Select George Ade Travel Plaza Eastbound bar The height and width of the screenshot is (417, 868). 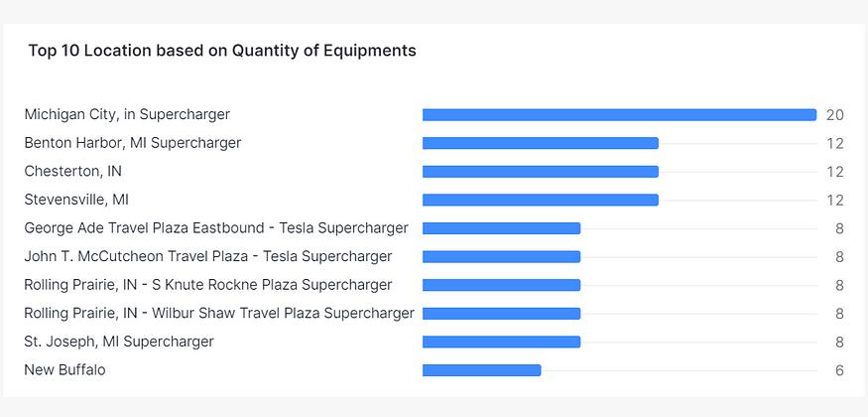point(501,228)
